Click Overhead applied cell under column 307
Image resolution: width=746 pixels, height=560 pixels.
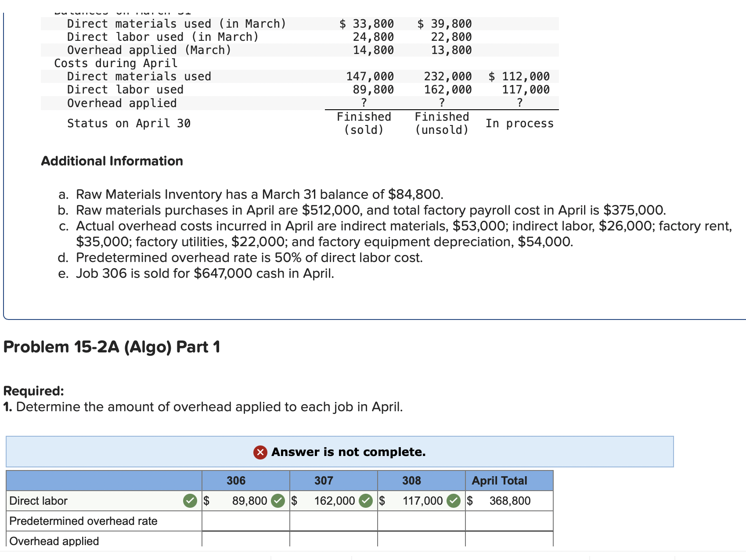click(333, 541)
